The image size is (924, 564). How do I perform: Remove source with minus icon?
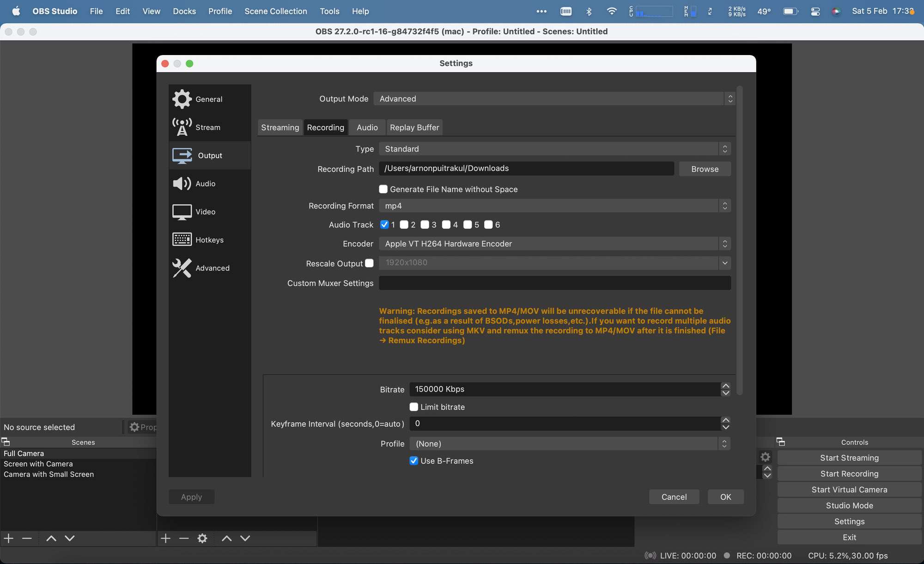[x=184, y=538]
